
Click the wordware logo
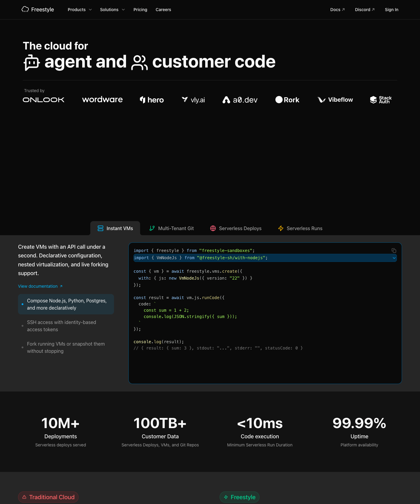point(102,100)
